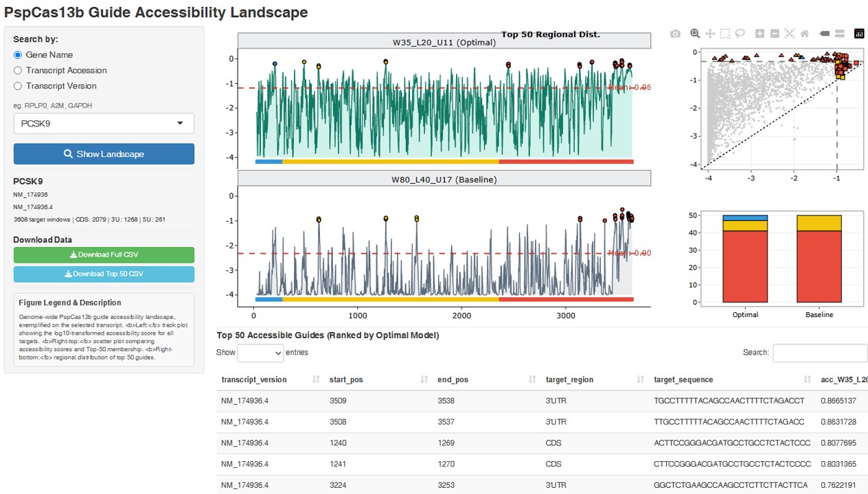Image resolution: width=868 pixels, height=494 pixels.
Task: Select the Transcript Version radio option
Action: pos(18,86)
